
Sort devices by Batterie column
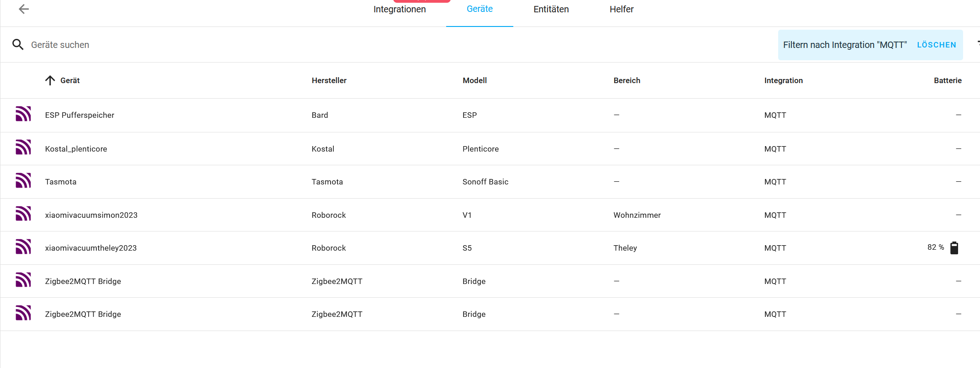[948, 80]
